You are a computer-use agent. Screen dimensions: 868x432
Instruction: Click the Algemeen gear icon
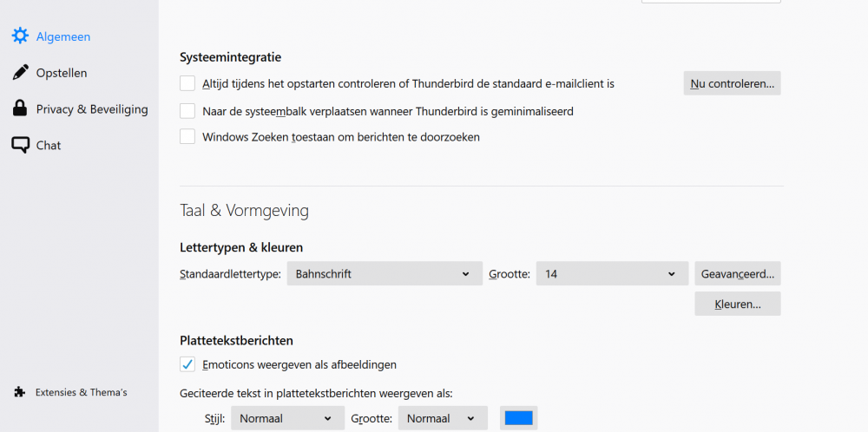click(x=20, y=36)
